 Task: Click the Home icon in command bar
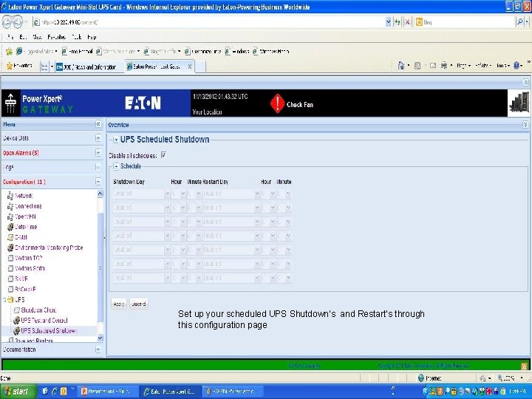click(401, 66)
